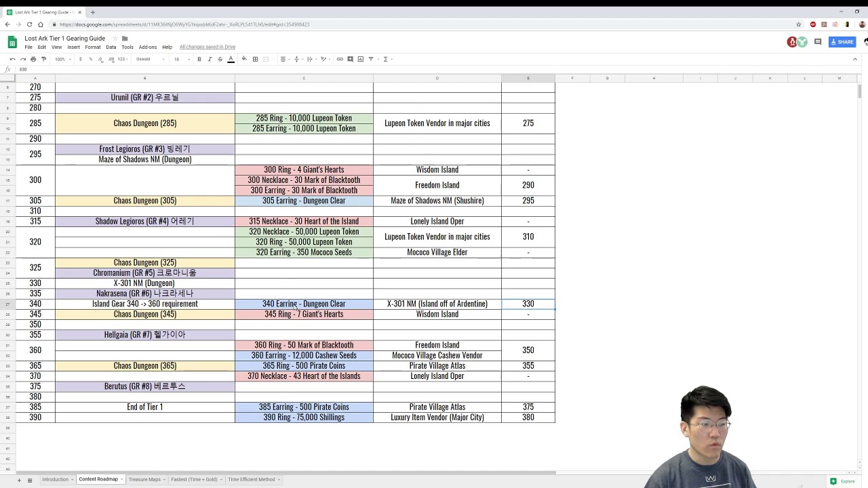868x488 pixels.
Task: Select cell '390 Ring - 75,000 Shillings'
Action: [x=304, y=418]
